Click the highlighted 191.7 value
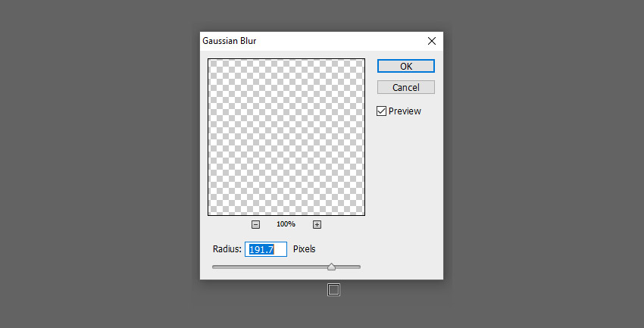The height and width of the screenshot is (328, 644). pyautogui.click(x=261, y=249)
